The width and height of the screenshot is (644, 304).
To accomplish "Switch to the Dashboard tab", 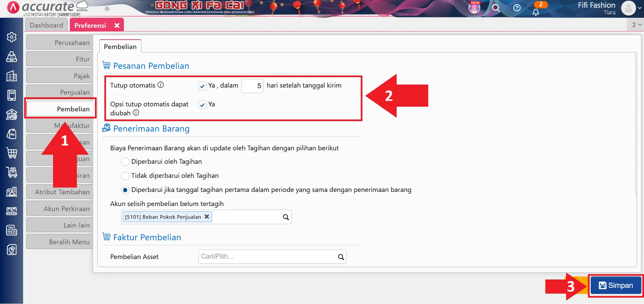I will [46, 25].
